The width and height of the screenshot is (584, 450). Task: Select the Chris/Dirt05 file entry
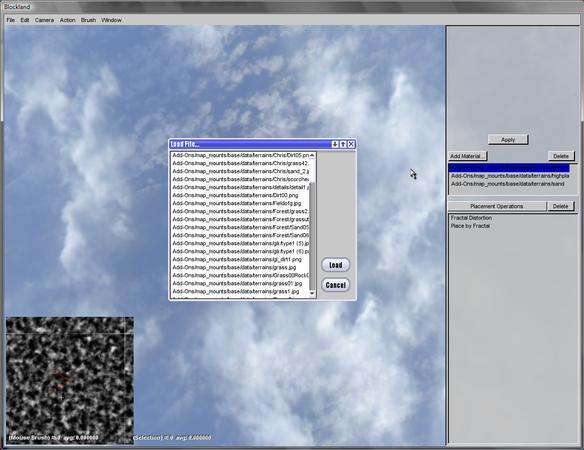[241, 155]
